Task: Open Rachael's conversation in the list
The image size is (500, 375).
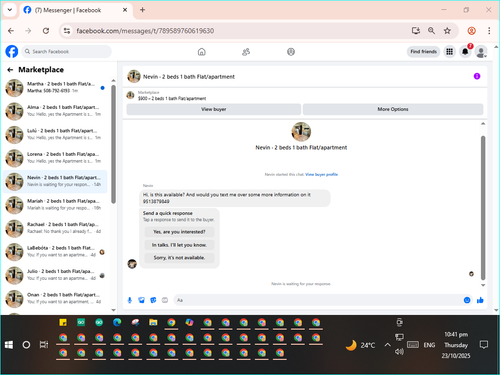Action: [x=55, y=228]
